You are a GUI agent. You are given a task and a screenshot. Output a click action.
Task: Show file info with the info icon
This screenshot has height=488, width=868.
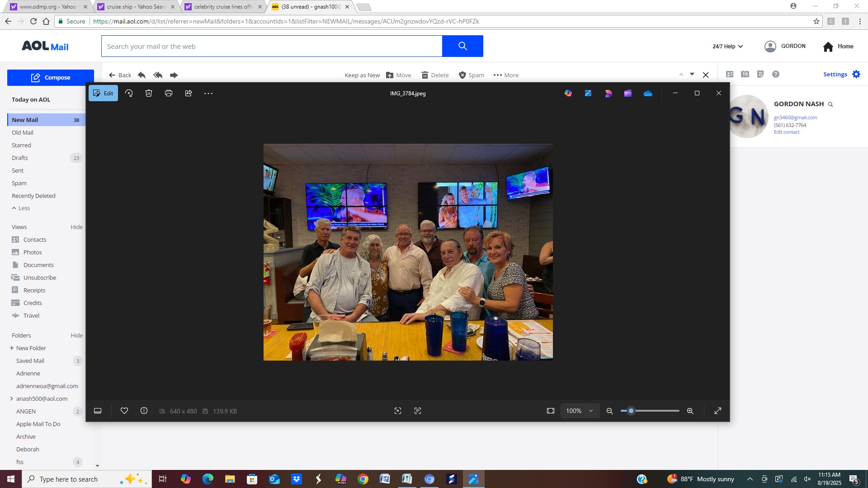coord(144,411)
